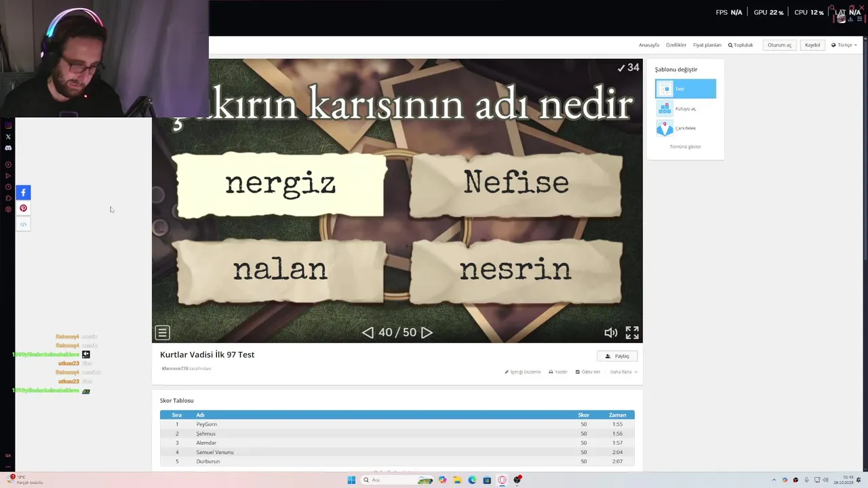868x488 pixels.
Task: Open X (Twitter) in the browser sidebar
Action: [8, 137]
